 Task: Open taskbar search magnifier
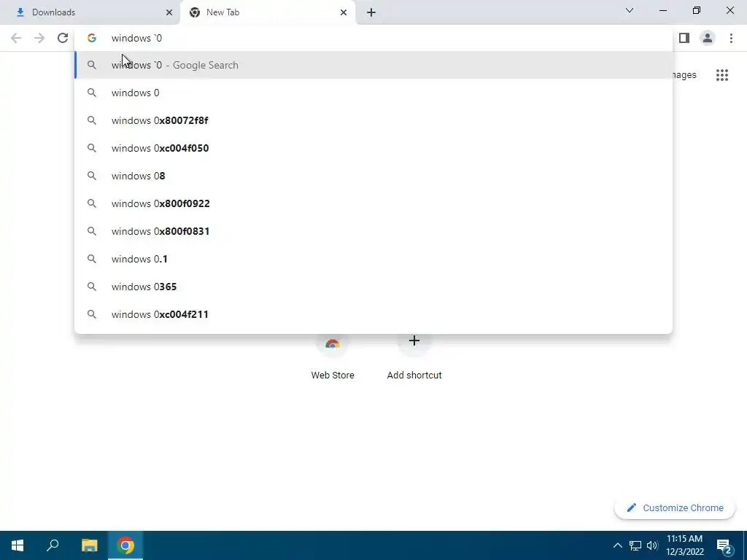[x=53, y=545]
